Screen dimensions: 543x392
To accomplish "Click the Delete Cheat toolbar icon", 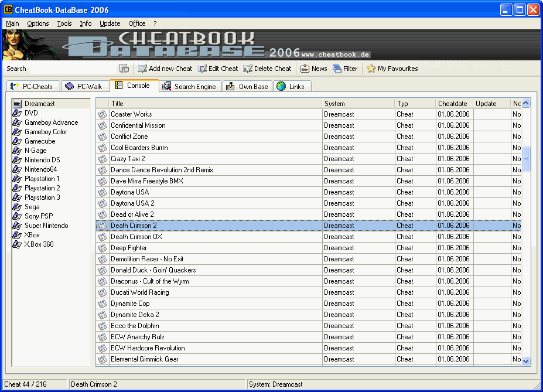I will point(248,69).
